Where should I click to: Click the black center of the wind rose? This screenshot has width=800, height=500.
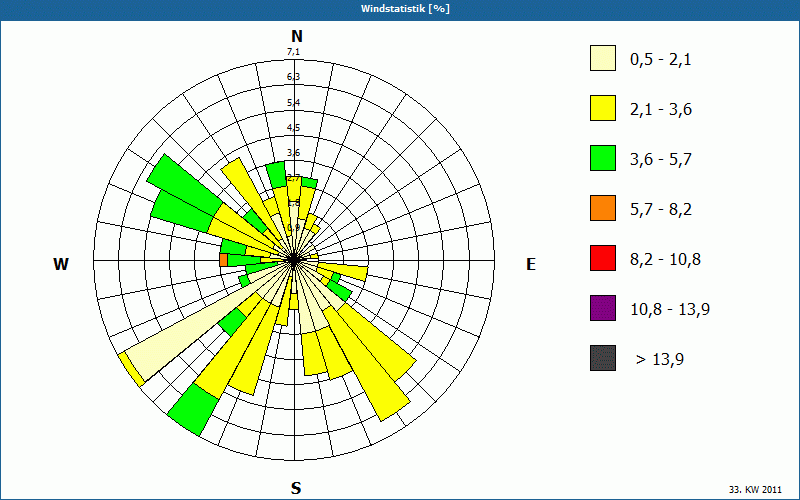point(294,260)
